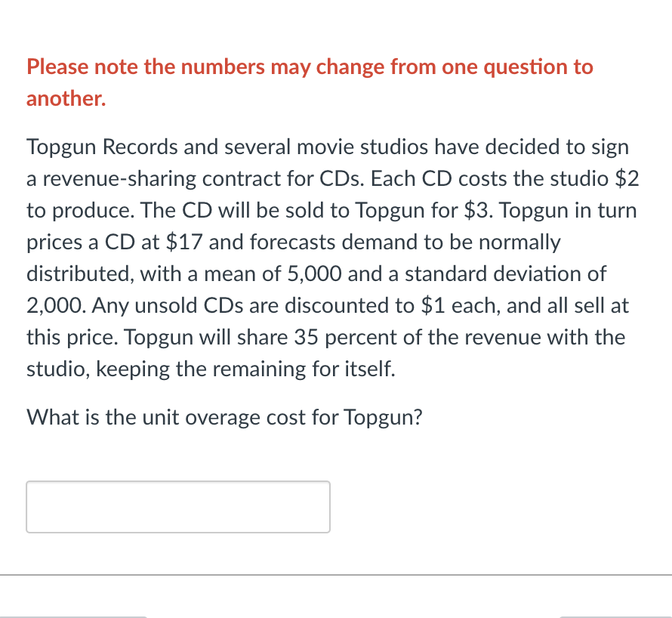The height and width of the screenshot is (618, 672).
Task: Select the red notice text about changing numbers
Action: click(x=310, y=82)
